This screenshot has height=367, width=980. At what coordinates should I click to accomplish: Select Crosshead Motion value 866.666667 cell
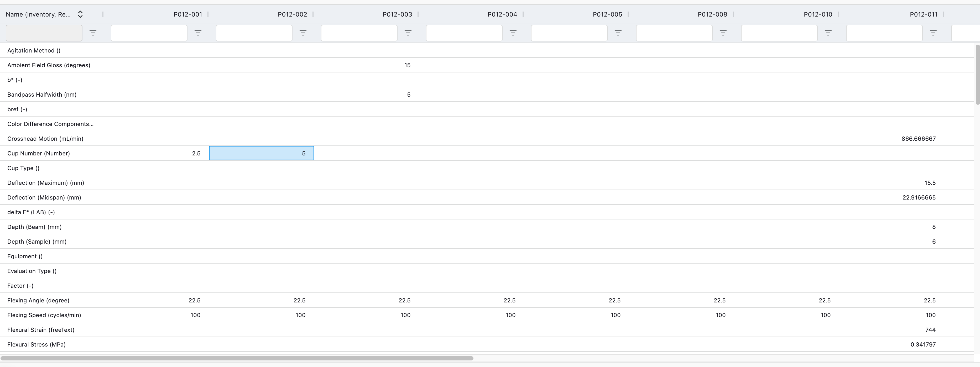(x=918, y=139)
